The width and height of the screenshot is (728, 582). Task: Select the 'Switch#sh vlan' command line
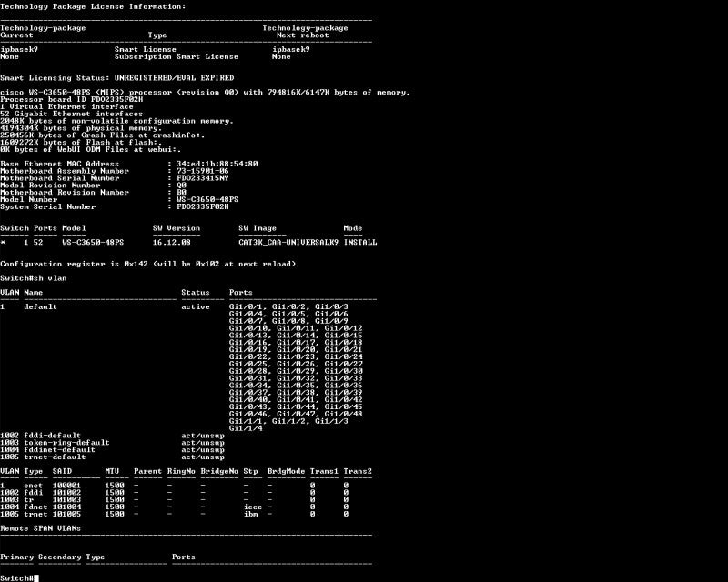[x=34, y=278]
